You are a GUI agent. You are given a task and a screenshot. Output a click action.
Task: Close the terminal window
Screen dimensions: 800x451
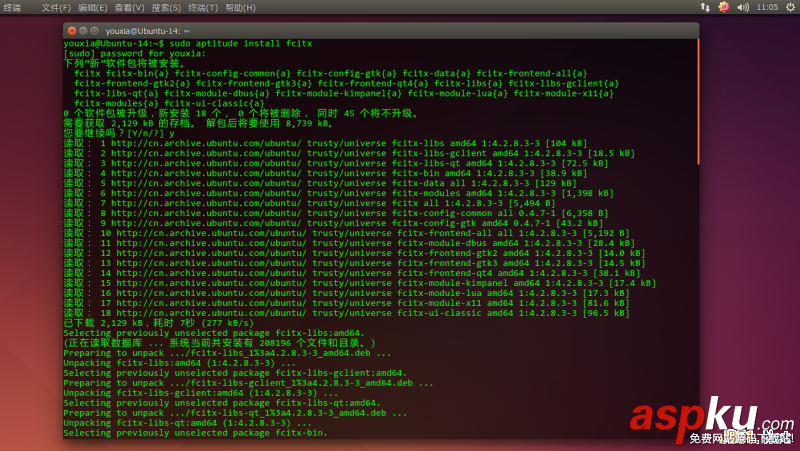[72, 31]
